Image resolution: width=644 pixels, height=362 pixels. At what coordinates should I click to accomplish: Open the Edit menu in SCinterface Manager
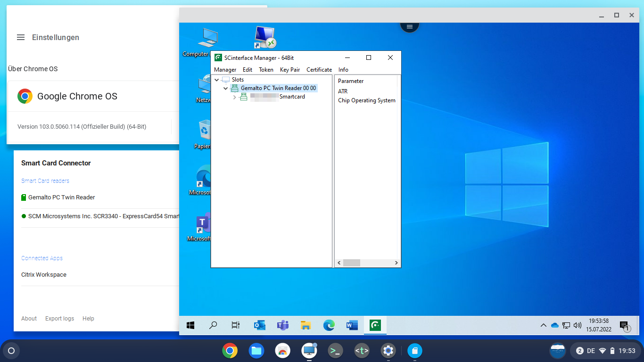pyautogui.click(x=248, y=69)
